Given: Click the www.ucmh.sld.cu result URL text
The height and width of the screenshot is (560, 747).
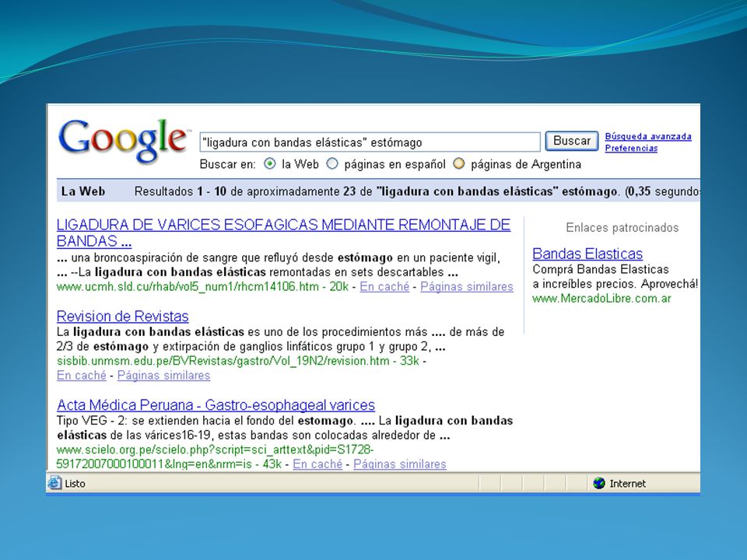Looking at the screenshot, I should 188,287.
